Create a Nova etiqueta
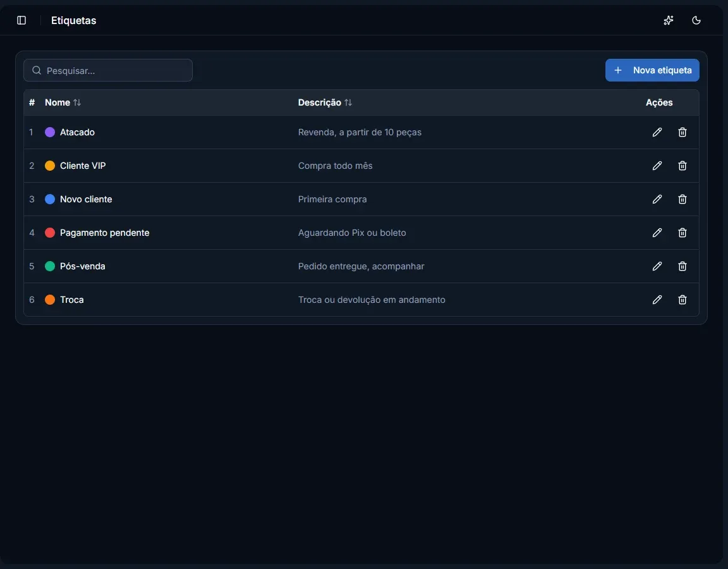 point(652,70)
